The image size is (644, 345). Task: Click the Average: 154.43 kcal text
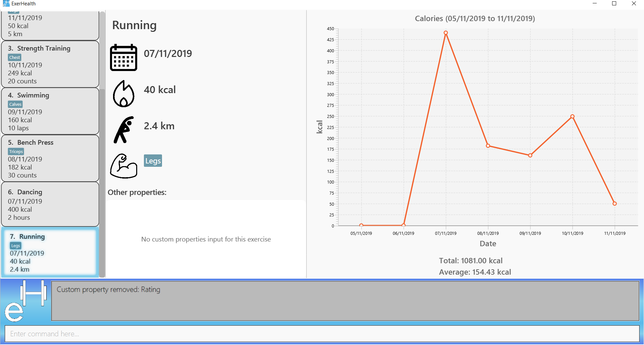pos(475,272)
